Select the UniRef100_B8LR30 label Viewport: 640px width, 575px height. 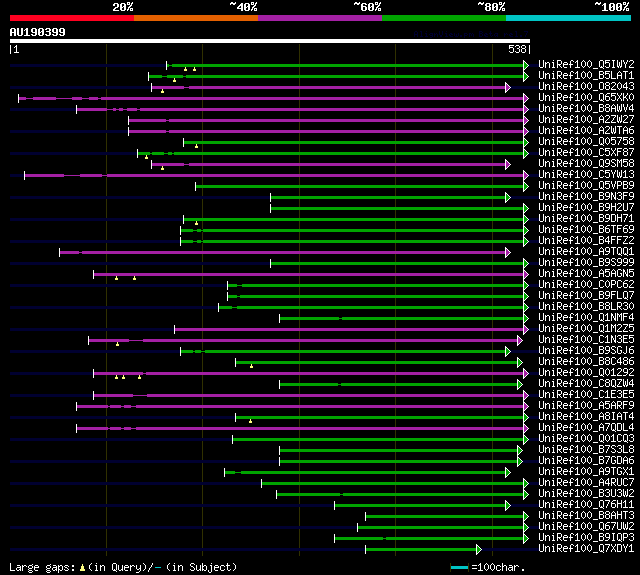click(586, 307)
